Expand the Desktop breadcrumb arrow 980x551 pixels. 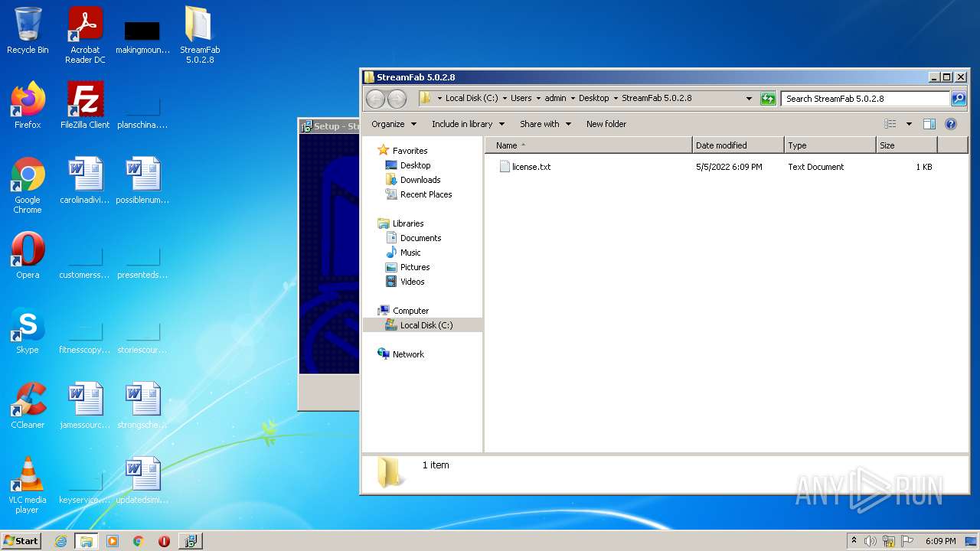click(x=616, y=99)
